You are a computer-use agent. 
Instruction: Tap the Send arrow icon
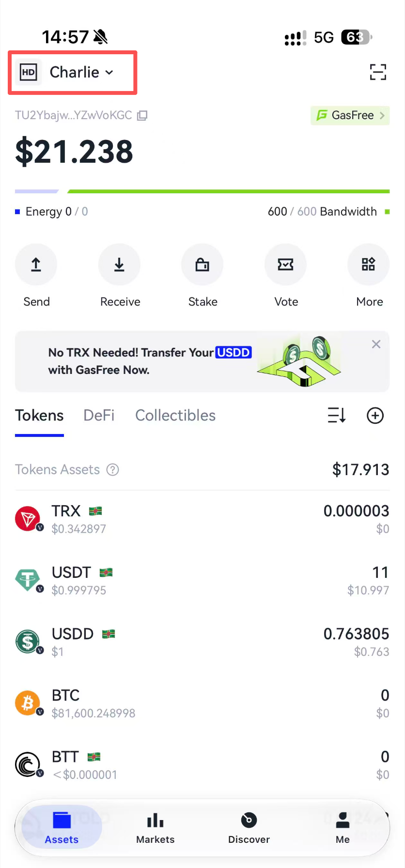pos(36,264)
